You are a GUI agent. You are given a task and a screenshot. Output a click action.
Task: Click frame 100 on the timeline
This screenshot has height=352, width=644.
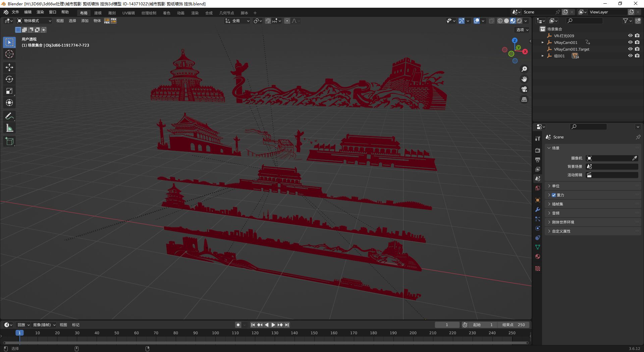[215, 333]
